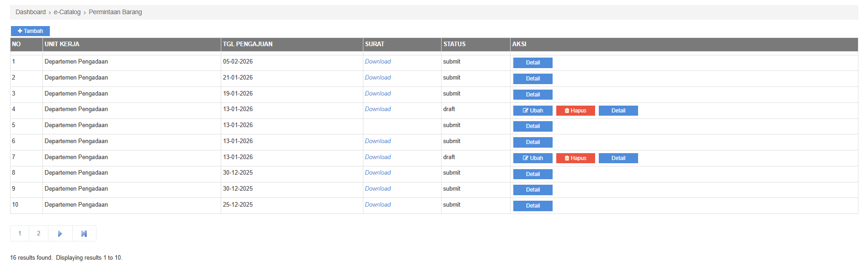The image size is (868, 267).
Task: Click Ubah edit button in row 7
Action: [x=533, y=158]
